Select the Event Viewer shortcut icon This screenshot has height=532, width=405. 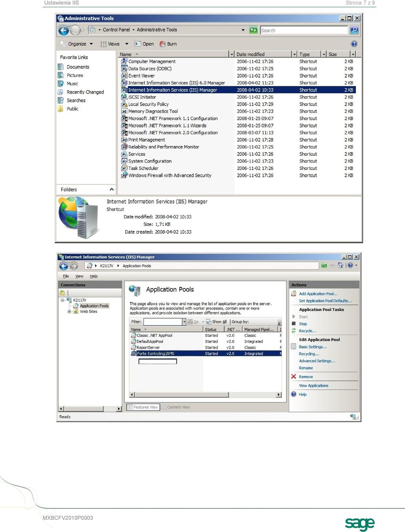[x=124, y=76]
